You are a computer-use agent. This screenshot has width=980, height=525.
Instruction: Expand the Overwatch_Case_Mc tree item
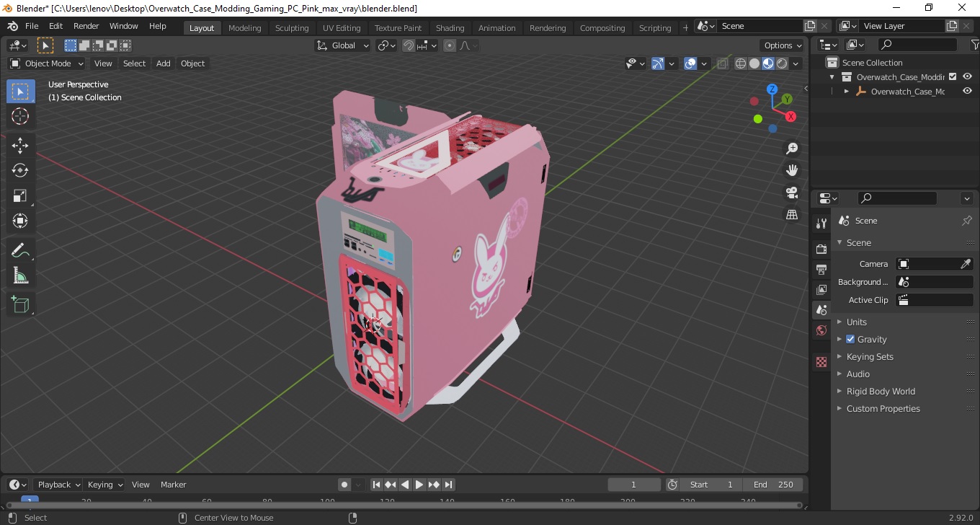pyautogui.click(x=847, y=92)
